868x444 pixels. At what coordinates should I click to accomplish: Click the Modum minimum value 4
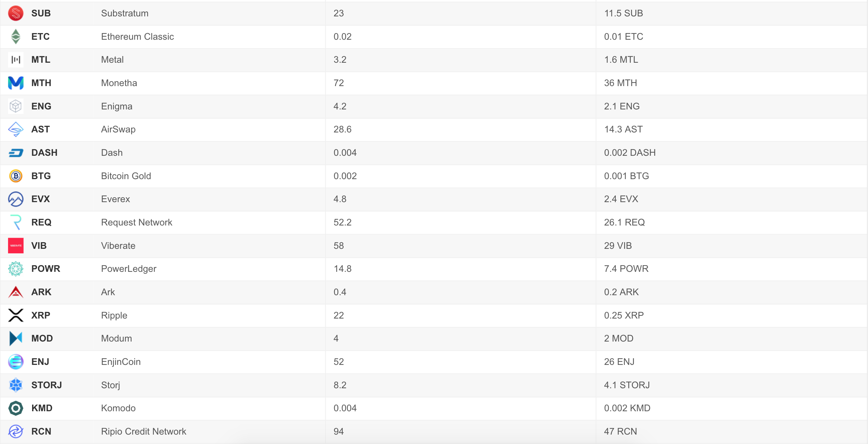pyautogui.click(x=336, y=338)
